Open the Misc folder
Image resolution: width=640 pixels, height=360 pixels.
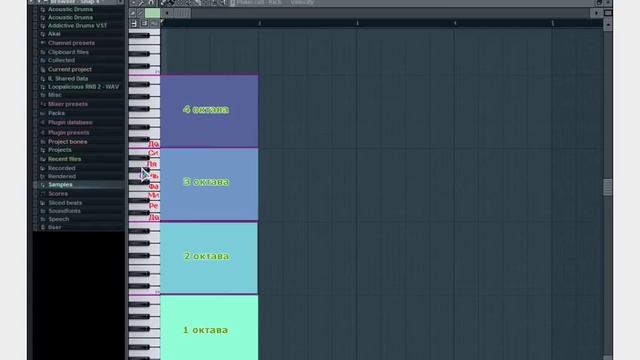[x=55, y=95]
